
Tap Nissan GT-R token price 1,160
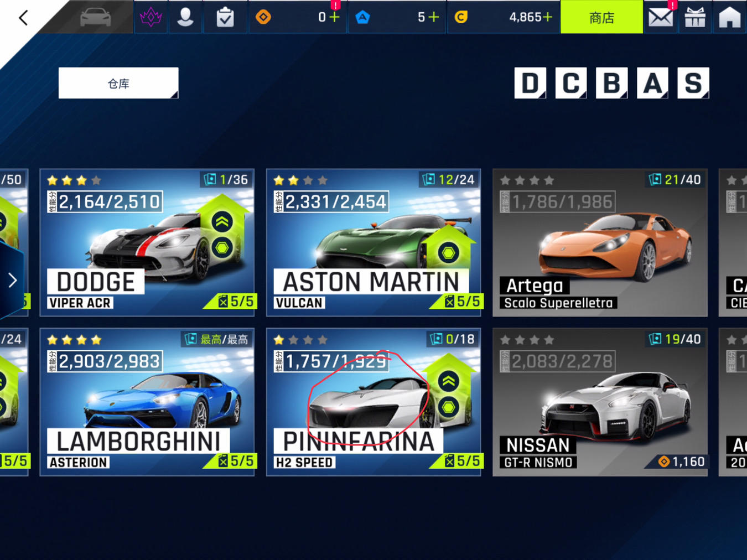point(681,462)
